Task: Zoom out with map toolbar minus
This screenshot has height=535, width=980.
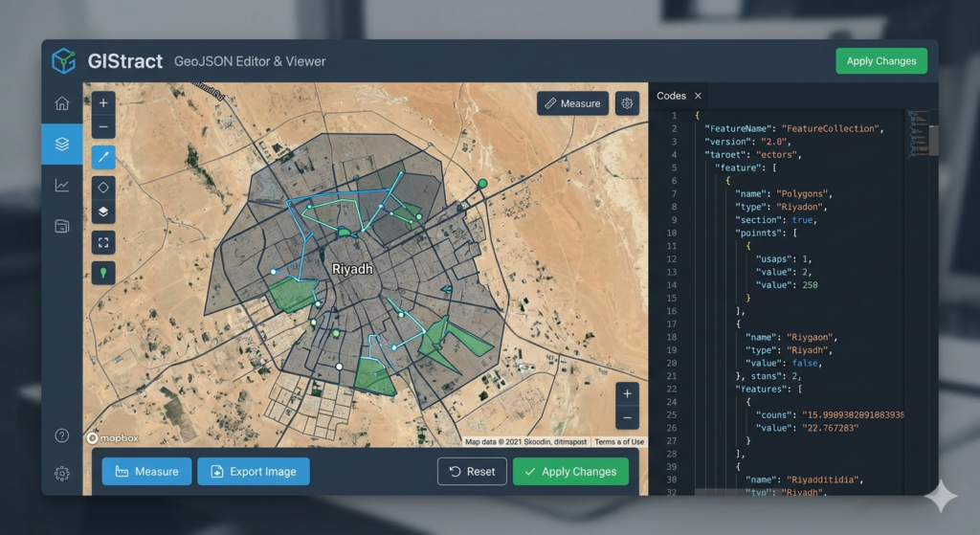Action: click(x=103, y=127)
